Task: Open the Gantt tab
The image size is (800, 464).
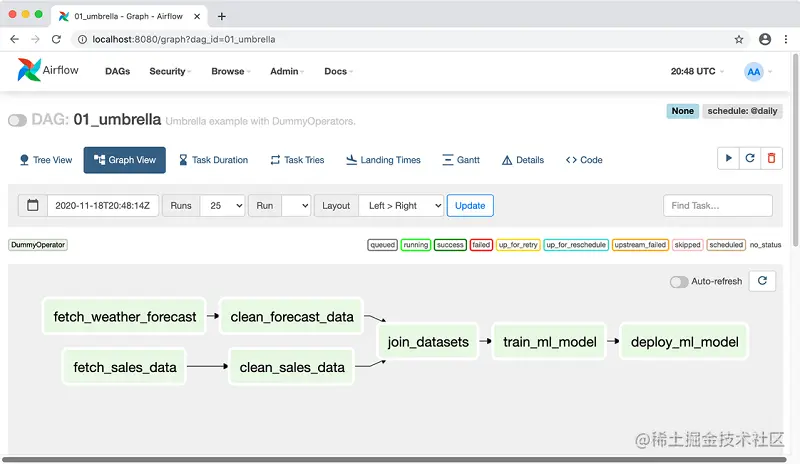Action: tap(461, 160)
